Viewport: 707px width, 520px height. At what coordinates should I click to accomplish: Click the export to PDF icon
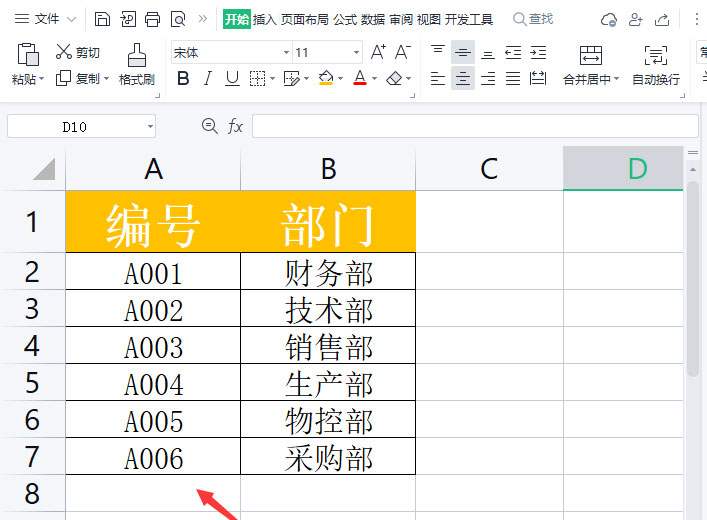click(x=128, y=19)
